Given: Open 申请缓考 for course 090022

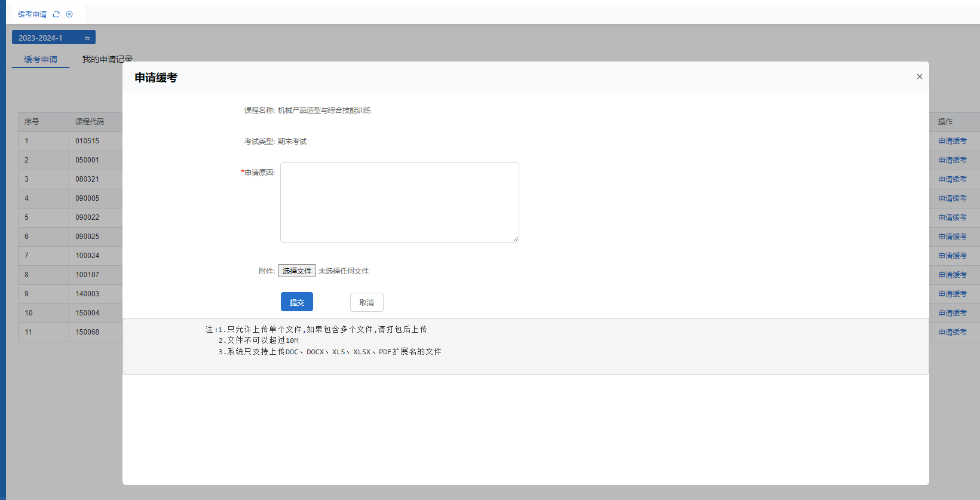Looking at the screenshot, I should 952,217.
